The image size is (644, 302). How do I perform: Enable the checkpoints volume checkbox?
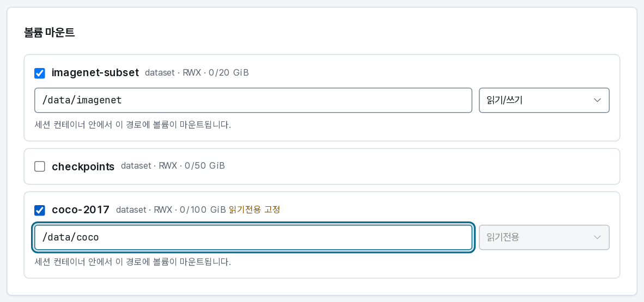(x=39, y=167)
